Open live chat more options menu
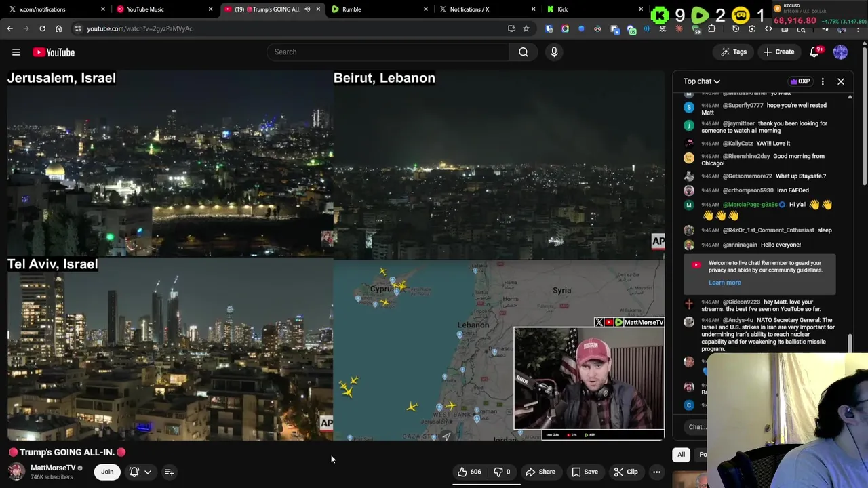Viewport: 868px width, 488px height. (x=823, y=81)
